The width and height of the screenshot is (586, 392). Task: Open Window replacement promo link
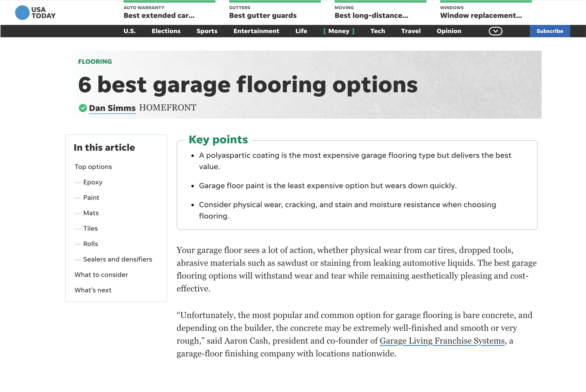(x=481, y=16)
